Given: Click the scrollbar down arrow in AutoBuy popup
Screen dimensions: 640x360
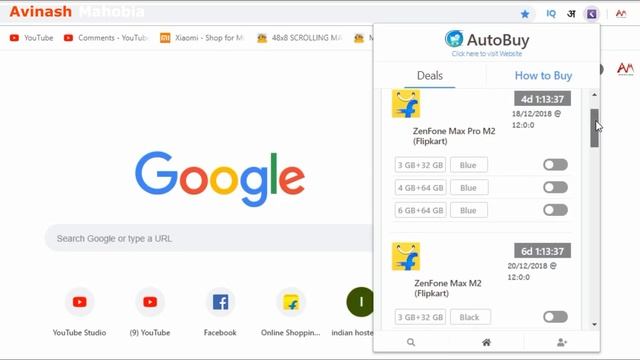Looking at the screenshot, I should (594, 324).
